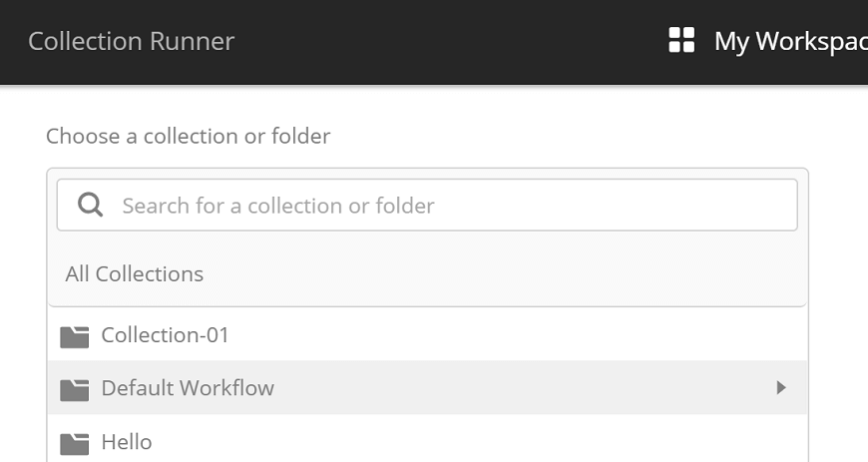The image size is (868, 462).
Task: Click the empty space in Collection-01 row
Action: click(515, 335)
